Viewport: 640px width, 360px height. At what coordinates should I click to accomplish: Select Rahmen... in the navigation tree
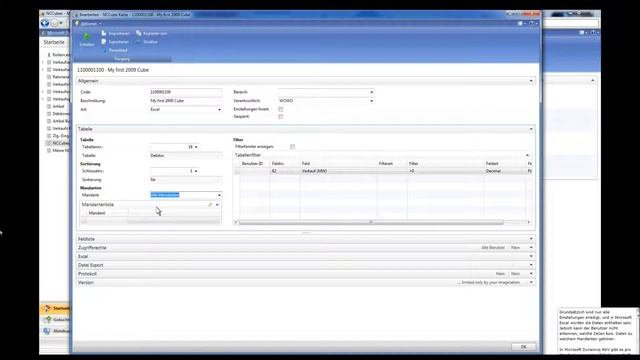coord(61,77)
